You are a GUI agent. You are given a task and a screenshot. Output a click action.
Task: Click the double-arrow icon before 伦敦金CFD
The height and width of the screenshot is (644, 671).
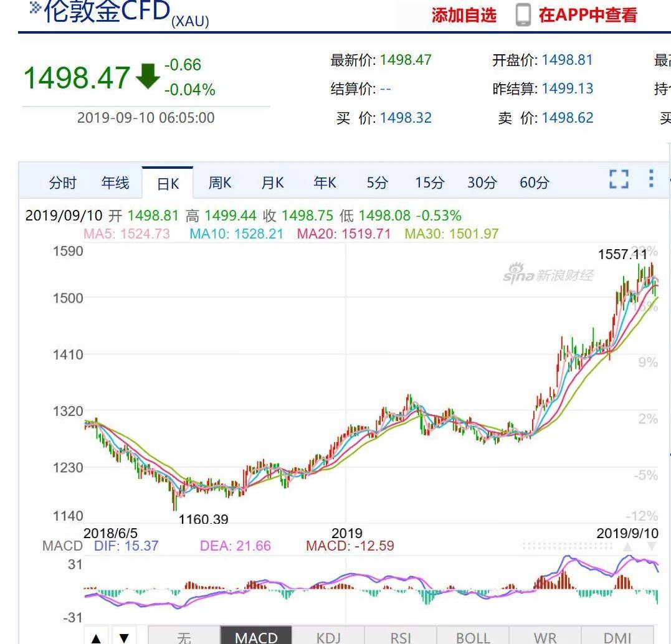coord(36,8)
